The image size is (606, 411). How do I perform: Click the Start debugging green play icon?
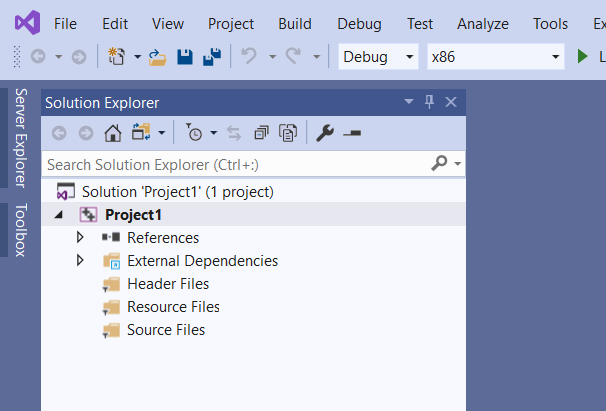583,57
